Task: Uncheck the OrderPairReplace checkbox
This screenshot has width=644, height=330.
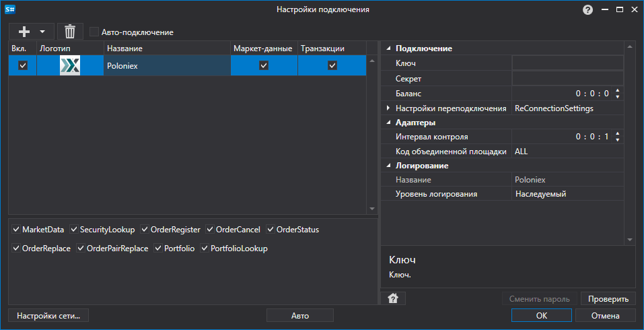Action: click(81, 249)
